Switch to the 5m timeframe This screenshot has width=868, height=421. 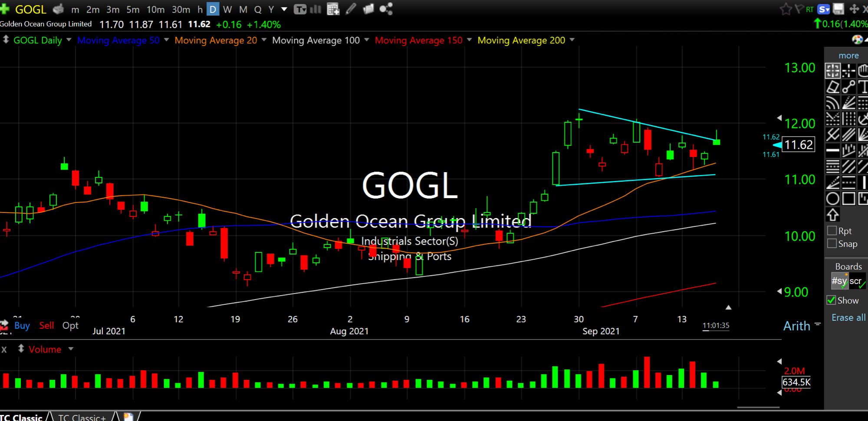[x=133, y=9]
